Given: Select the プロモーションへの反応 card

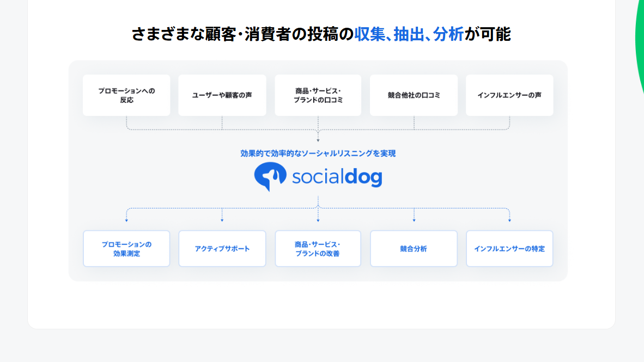Looking at the screenshot, I should point(126,95).
